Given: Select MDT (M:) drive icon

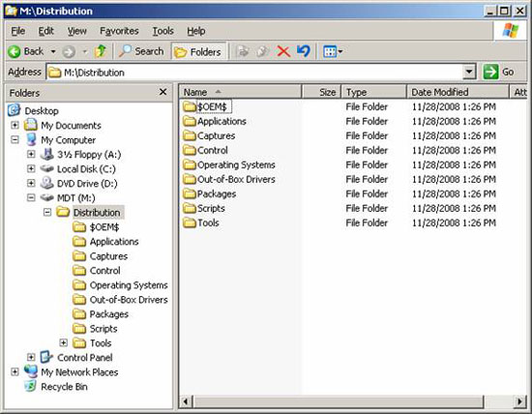Looking at the screenshot, I should point(46,197).
